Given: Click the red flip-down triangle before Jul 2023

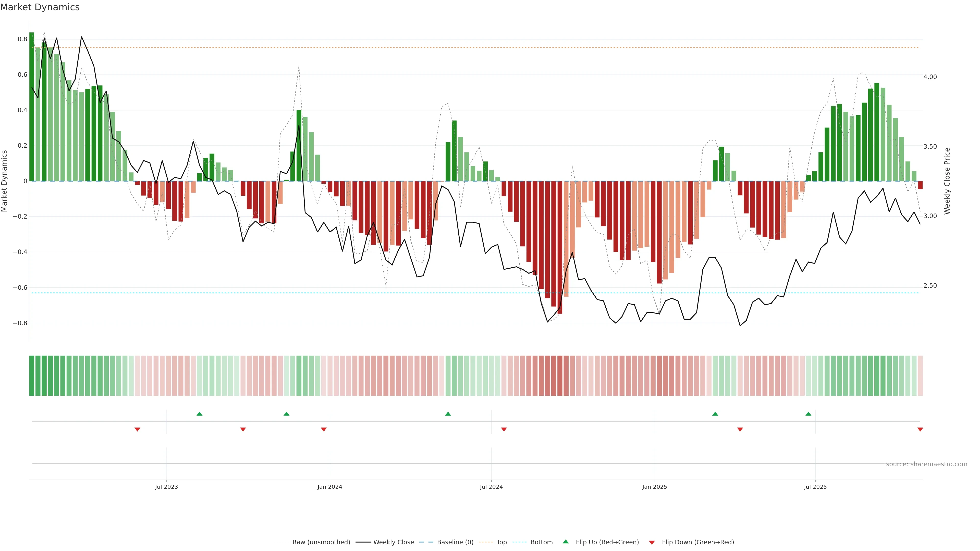Looking at the screenshot, I should [137, 429].
